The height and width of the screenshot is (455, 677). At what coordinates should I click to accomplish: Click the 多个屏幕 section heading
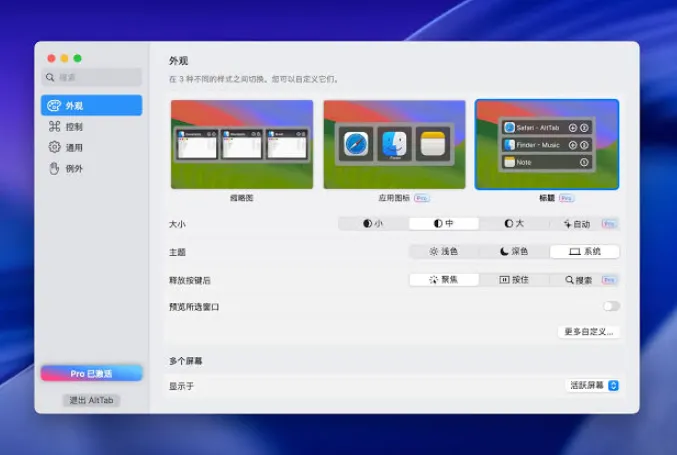186,361
